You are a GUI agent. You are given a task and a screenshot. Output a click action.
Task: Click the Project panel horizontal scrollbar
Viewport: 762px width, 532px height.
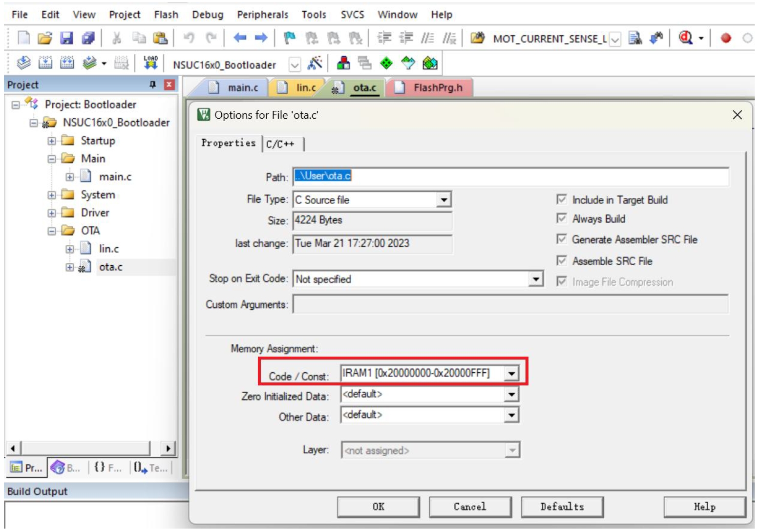pos(88,448)
